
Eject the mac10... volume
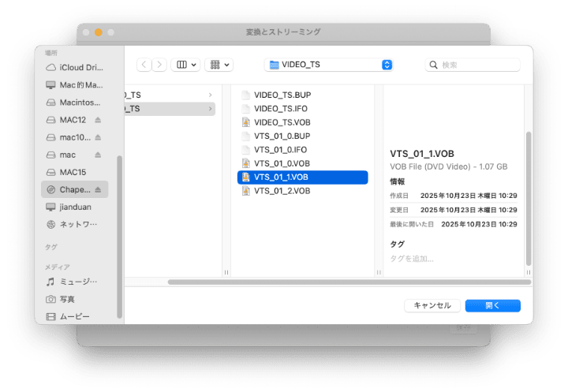[98, 137]
